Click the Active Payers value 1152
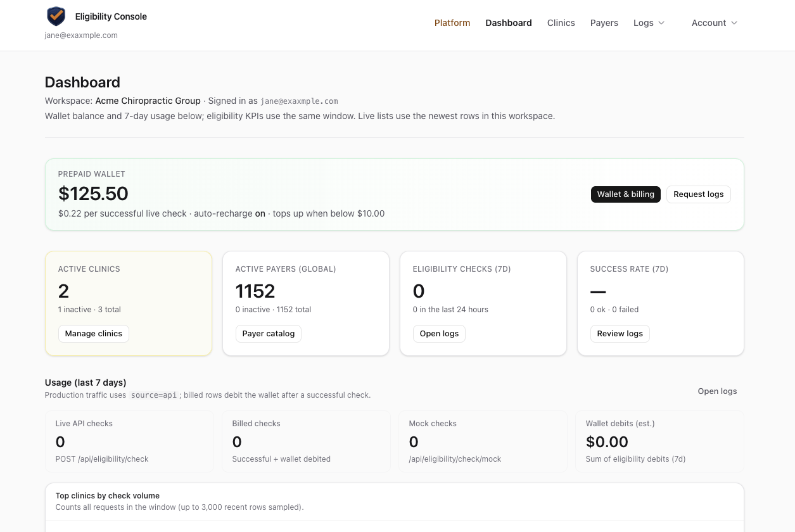Image resolution: width=795 pixels, height=532 pixels. [255, 291]
